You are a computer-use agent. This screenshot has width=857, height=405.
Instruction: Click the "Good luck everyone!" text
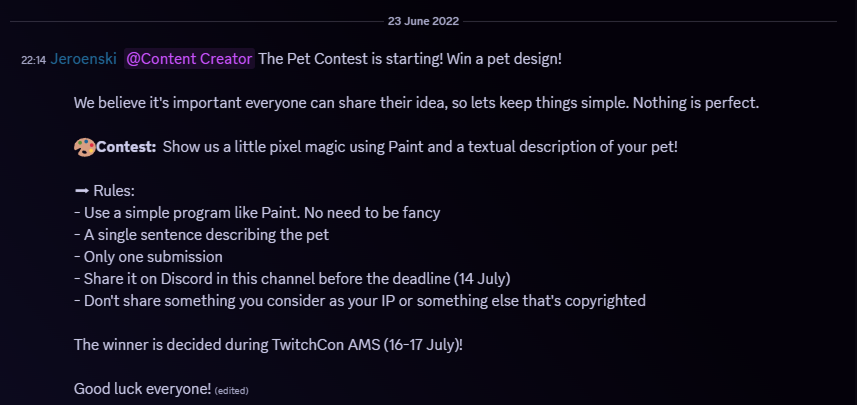pos(142,388)
